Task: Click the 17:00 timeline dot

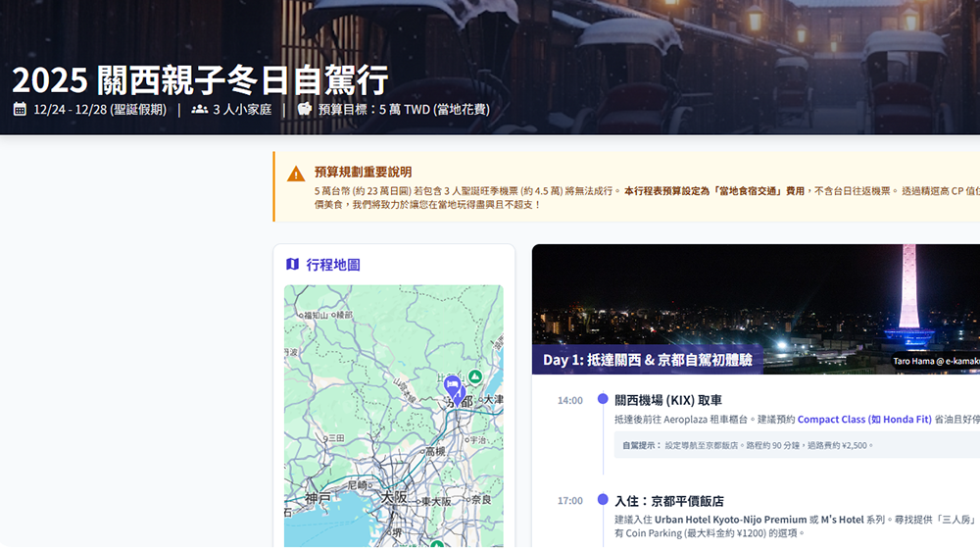Action: click(x=603, y=500)
